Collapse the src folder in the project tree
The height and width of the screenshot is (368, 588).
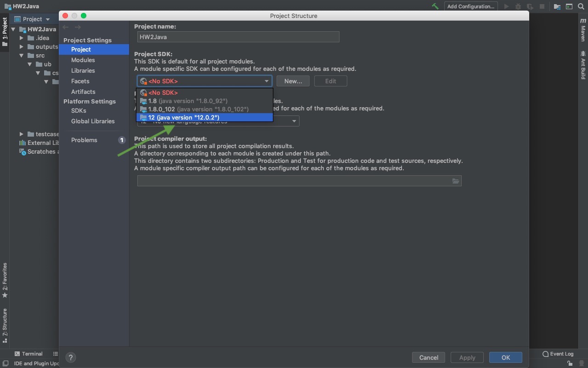click(x=22, y=56)
